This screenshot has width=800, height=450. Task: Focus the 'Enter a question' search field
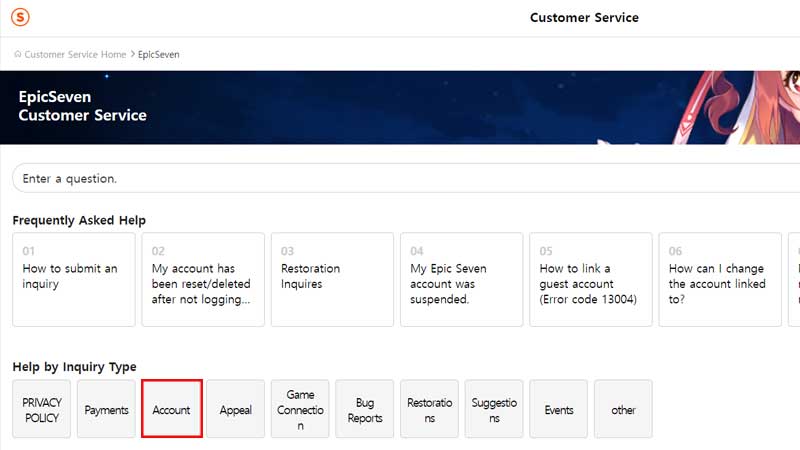pyautogui.click(x=406, y=178)
